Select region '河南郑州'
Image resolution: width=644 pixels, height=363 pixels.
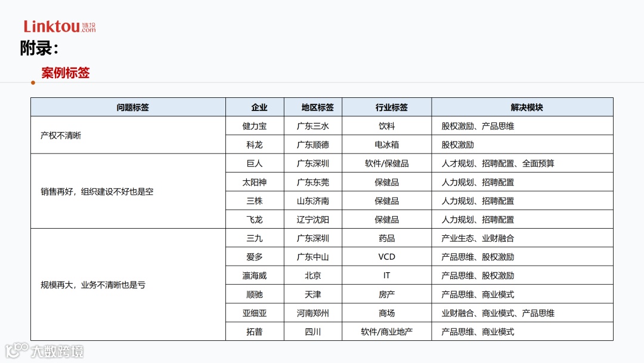[x=313, y=313]
